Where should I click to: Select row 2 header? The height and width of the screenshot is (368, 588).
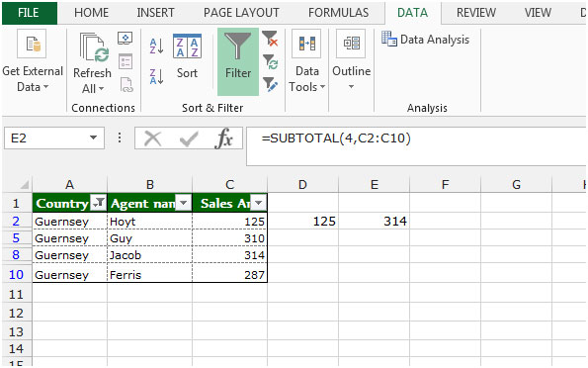point(16,222)
